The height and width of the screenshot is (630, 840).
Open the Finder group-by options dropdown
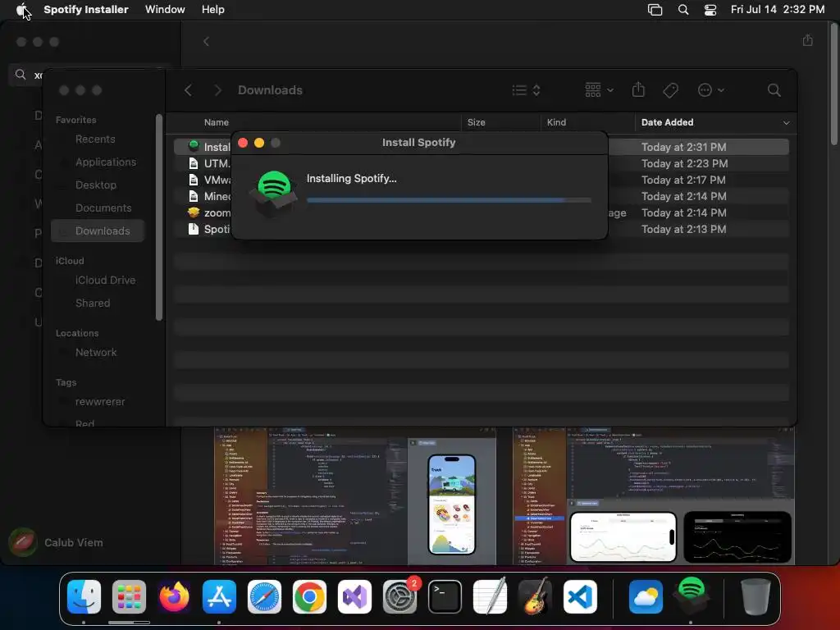point(599,90)
